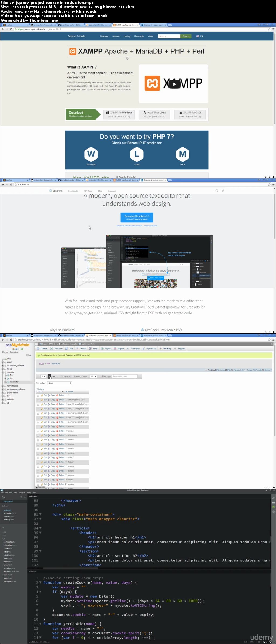Select the checkbox for row 19 sdaasd

pyautogui.click(x=38, y=476)
